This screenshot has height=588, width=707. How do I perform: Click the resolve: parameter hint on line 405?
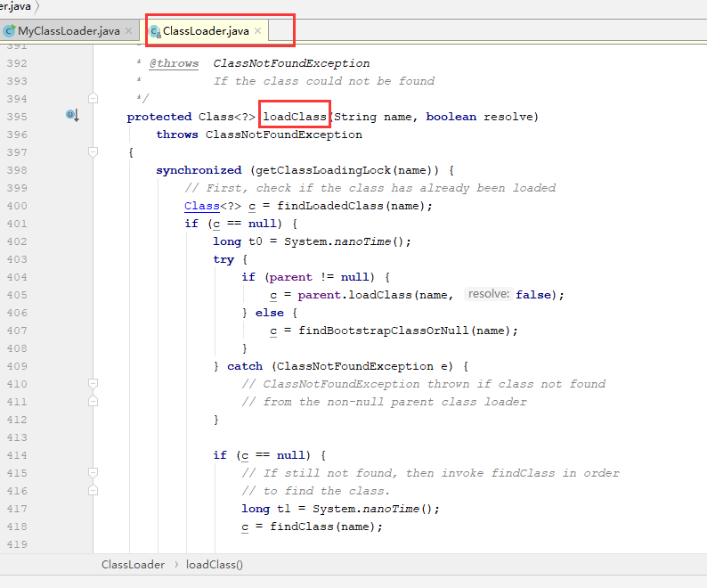[489, 294]
